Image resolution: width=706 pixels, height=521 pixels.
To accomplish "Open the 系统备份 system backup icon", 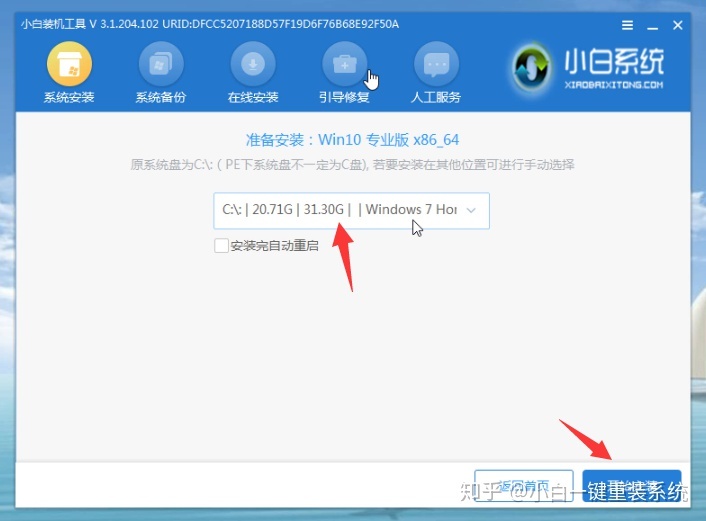I will pyautogui.click(x=161, y=64).
